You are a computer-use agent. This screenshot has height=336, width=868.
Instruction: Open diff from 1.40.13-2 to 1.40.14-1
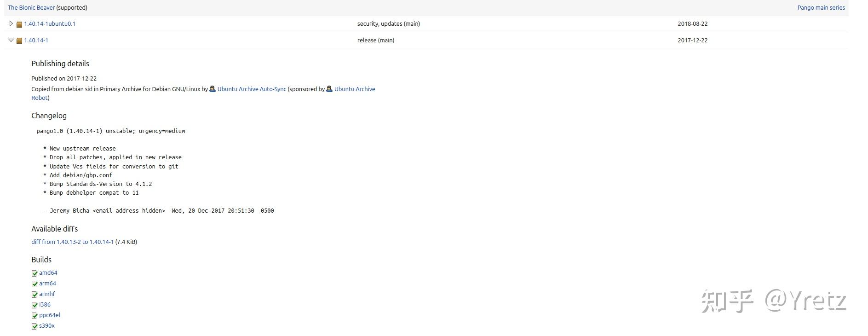[x=72, y=242]
